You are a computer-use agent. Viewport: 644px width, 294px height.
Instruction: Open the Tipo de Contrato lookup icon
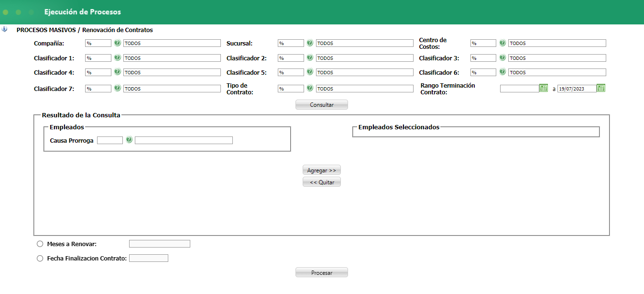(x=310, y=89)
